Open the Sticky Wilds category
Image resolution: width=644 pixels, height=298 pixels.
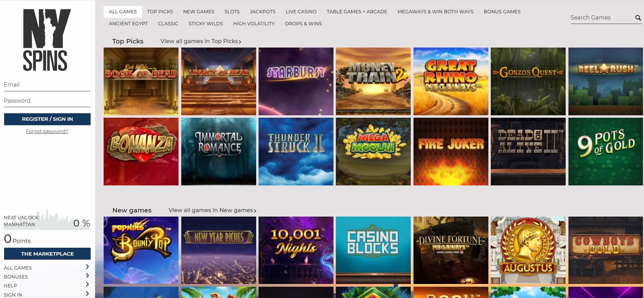(x=206, y=24)
